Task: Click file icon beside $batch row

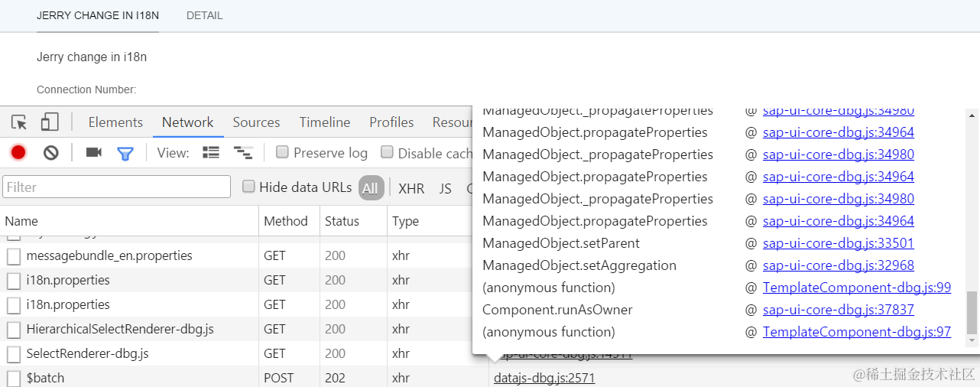Action: [x=14, y=378]
